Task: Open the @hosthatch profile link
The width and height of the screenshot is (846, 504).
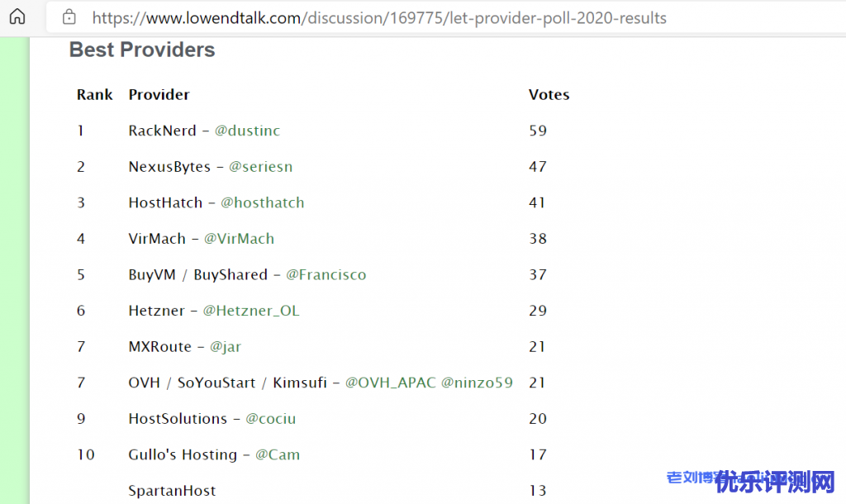Action: pos(262,202)
